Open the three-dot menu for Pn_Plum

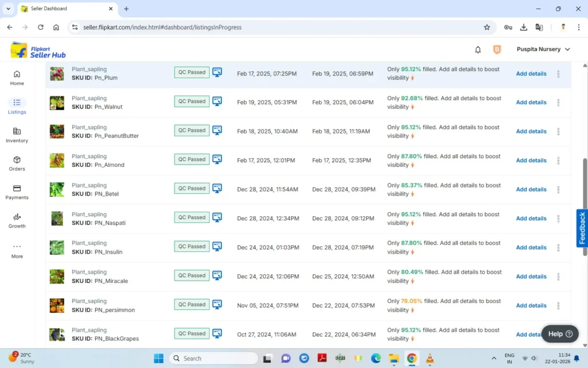click(558, 74)
